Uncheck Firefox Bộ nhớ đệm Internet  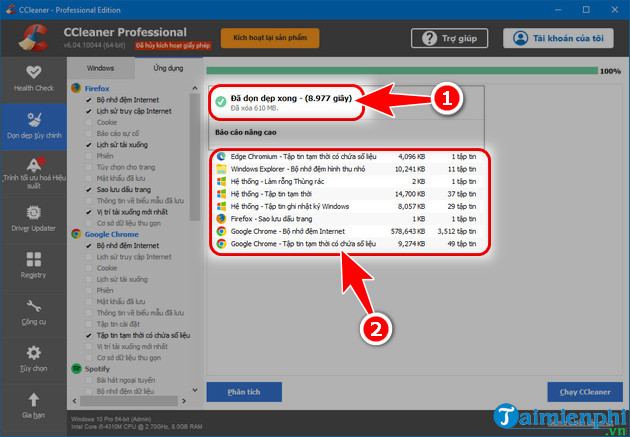(x=89, y=100)
